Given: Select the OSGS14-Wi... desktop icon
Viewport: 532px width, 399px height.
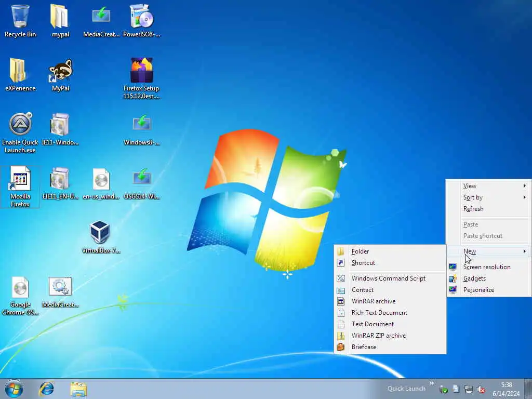Looking at the screenshot, I should (141, 183).
